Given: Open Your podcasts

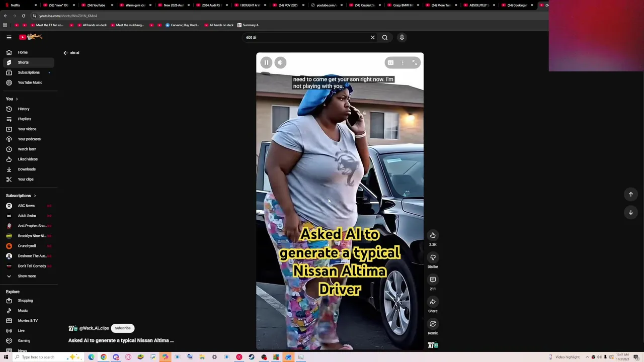Looking at the screenshot, I should click(29, 139).
